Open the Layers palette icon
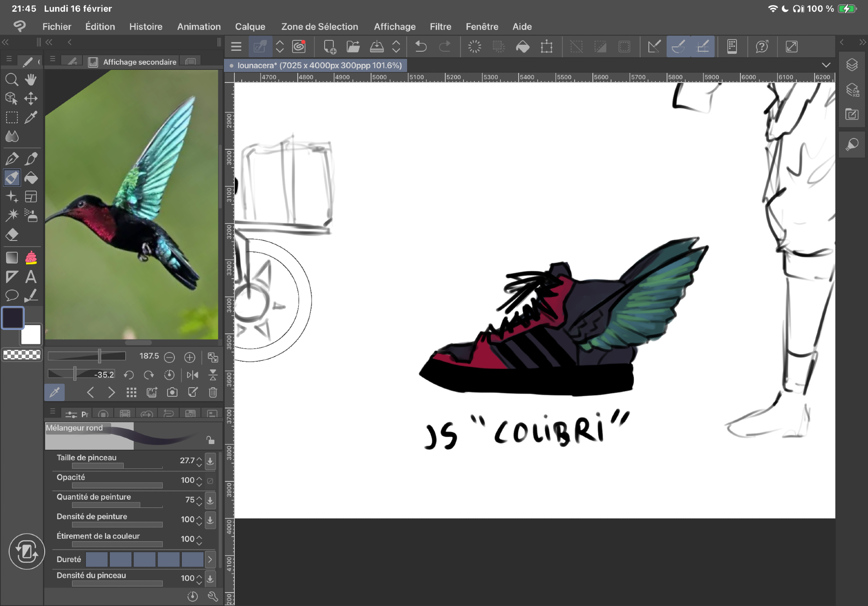The image size is (868, 606). pos(852,65)
